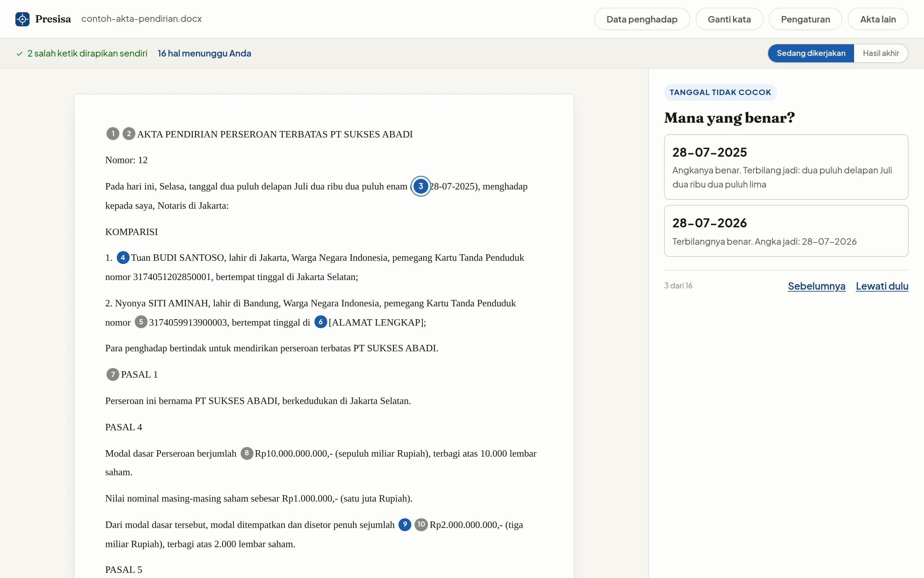Click the Nilai nominal masing-masing saham sentence
Image resolution: width=924 pixels, height=578 pixels.
pos(259,498)
